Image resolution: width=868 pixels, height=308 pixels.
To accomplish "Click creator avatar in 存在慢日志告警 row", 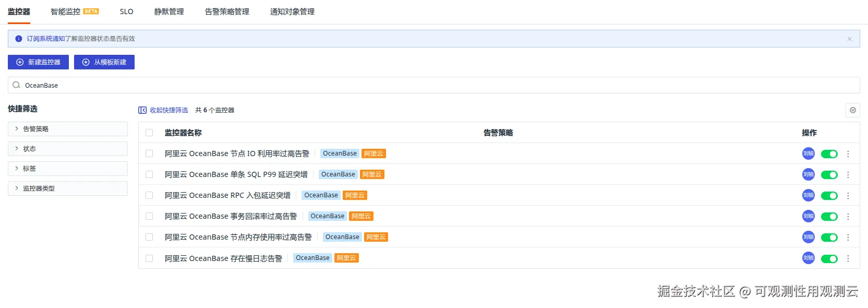I will [809, 258].
